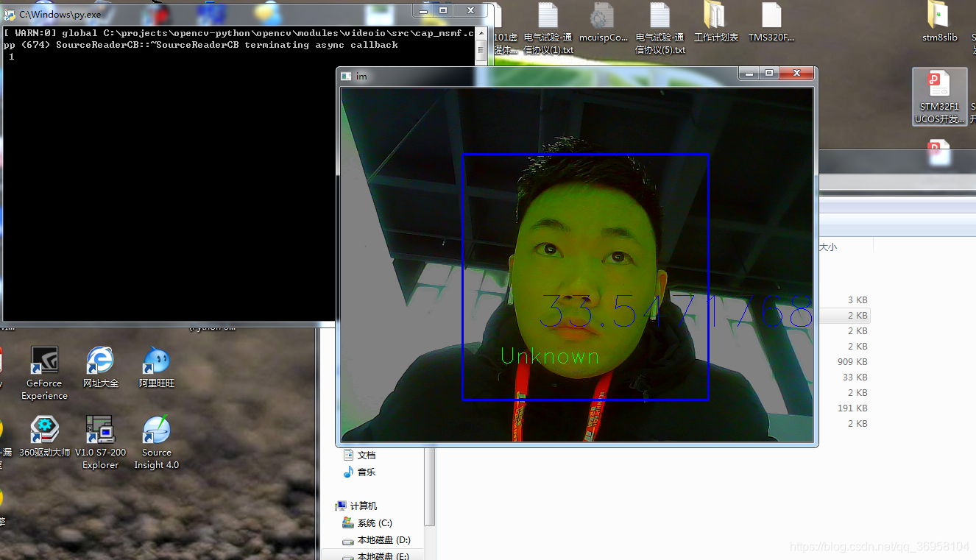Maximize the py.exe console window
The image size is (976, 560).
(x=443, y=10)
